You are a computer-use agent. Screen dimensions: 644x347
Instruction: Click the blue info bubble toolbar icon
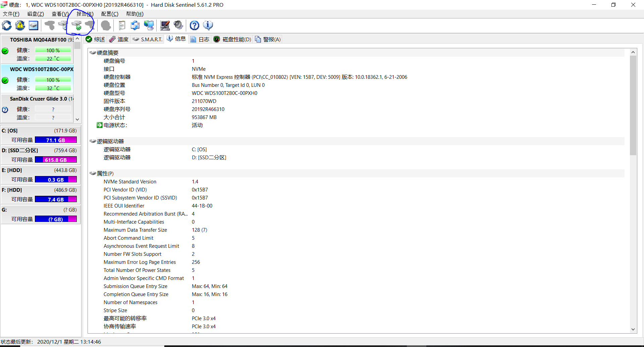[208, 25]
